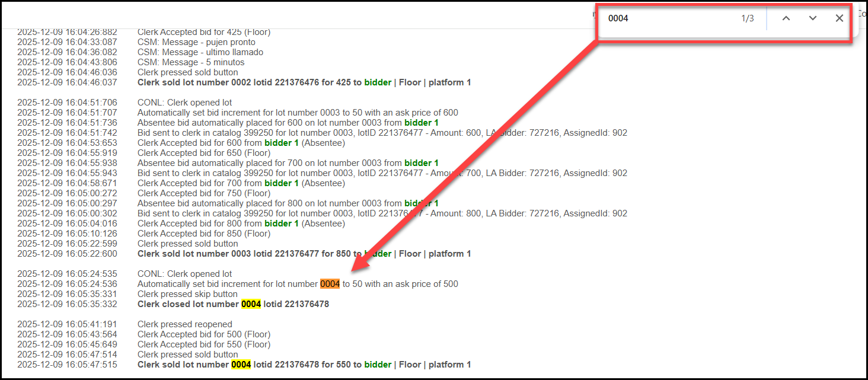Click 'Clerk pressed sold button' at 16:05:22:599

(x=188, y=244)
